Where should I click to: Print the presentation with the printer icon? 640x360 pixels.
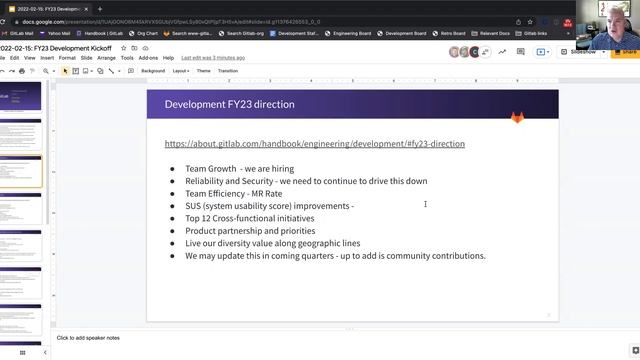pos(22,71)
